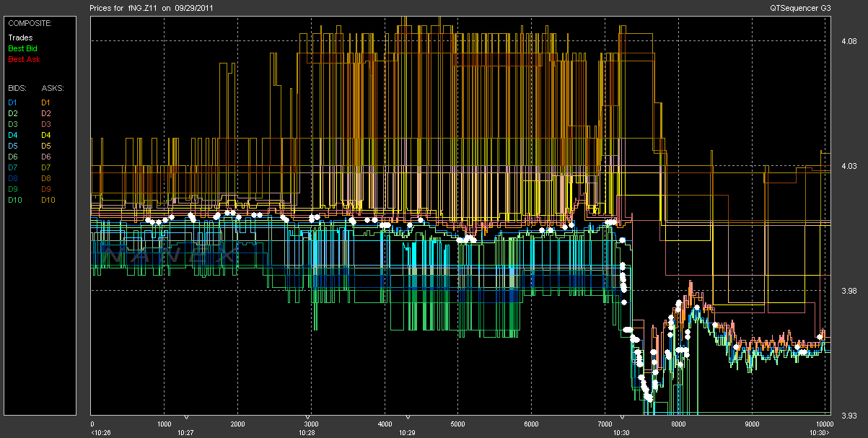The width and height of the screenshot is (868, 438).
Task: Click D8 in the BIDS column
Action: (x=12, y=178)
